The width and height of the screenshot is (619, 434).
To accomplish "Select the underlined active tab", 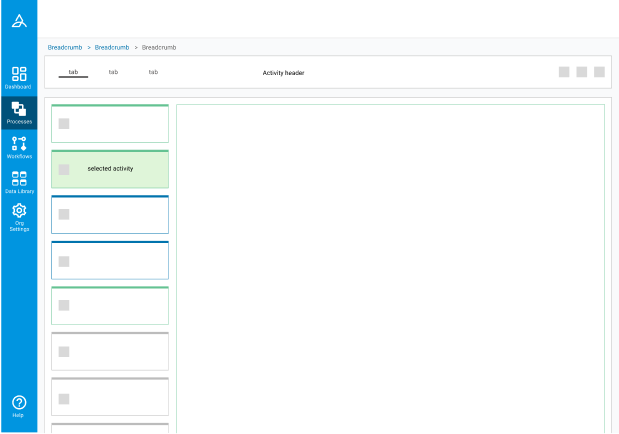I will 73,72.
